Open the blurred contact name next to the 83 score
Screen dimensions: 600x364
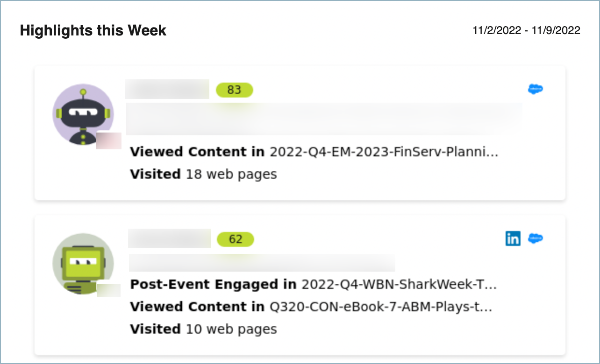click(167, 89)
